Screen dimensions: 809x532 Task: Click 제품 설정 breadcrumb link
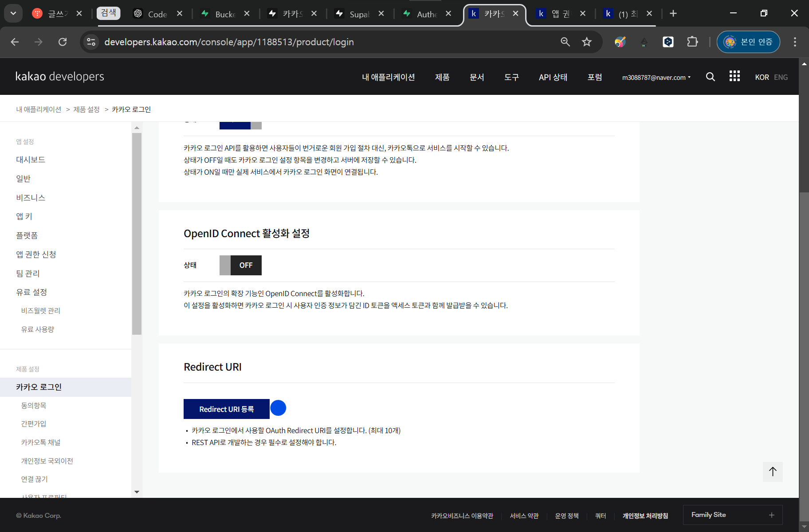(x=86, y=110)
